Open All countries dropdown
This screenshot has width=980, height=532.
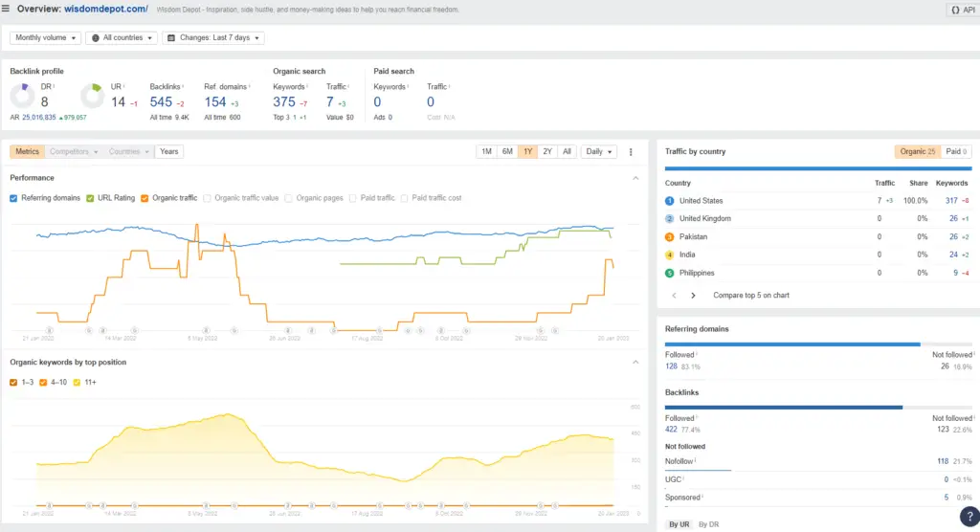tap(122, 38)
